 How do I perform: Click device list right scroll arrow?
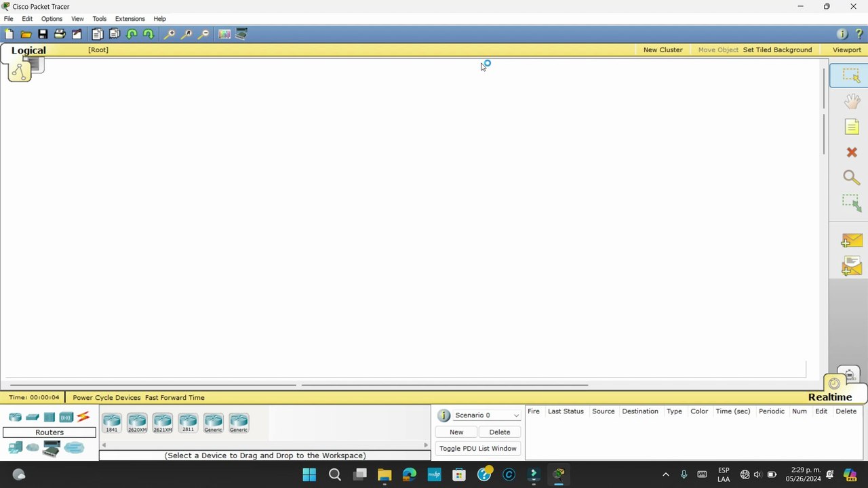pyautogui.click(x=427, y=445)
